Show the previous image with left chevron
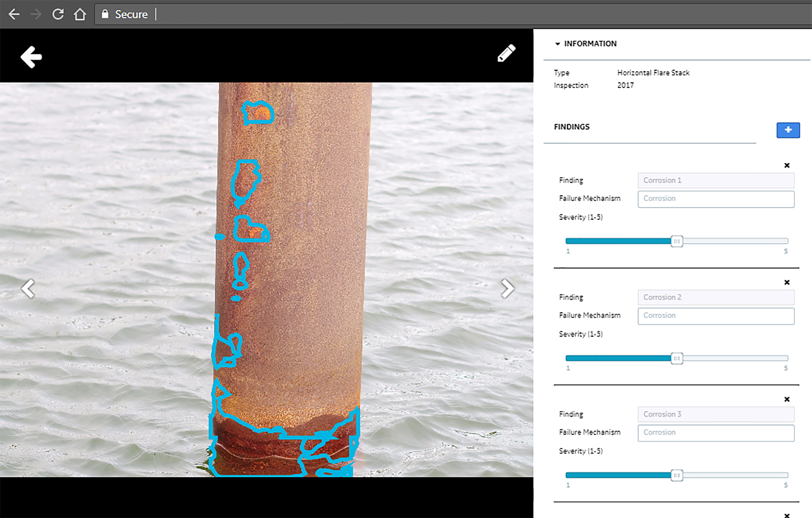812x518 pixels. pos(28,288)
